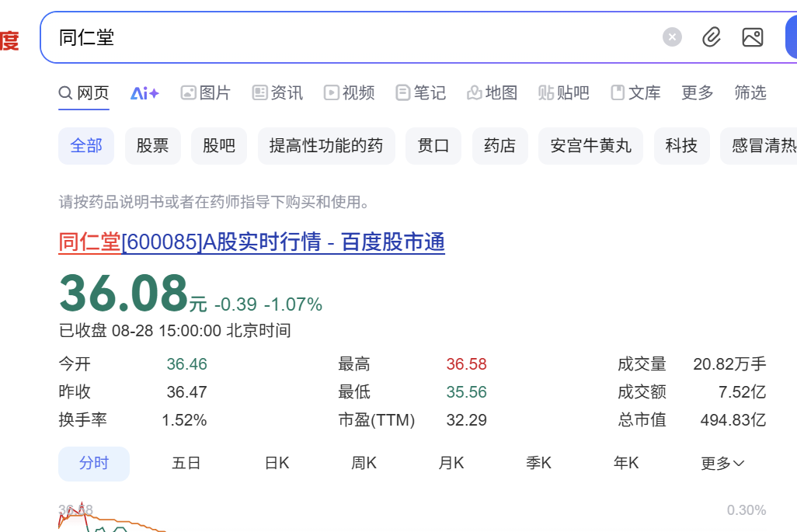Select the 五日 chart tab
This screenshot has height=532, width=797.
186,464
